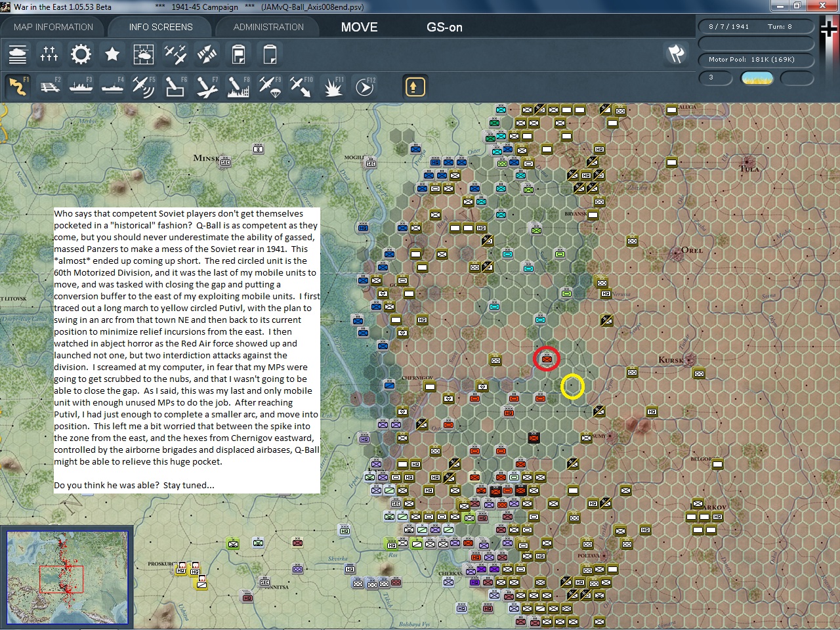The image size is (840, 630).
Task: Select the F1 Move mode icon
Action: point(18,87)
